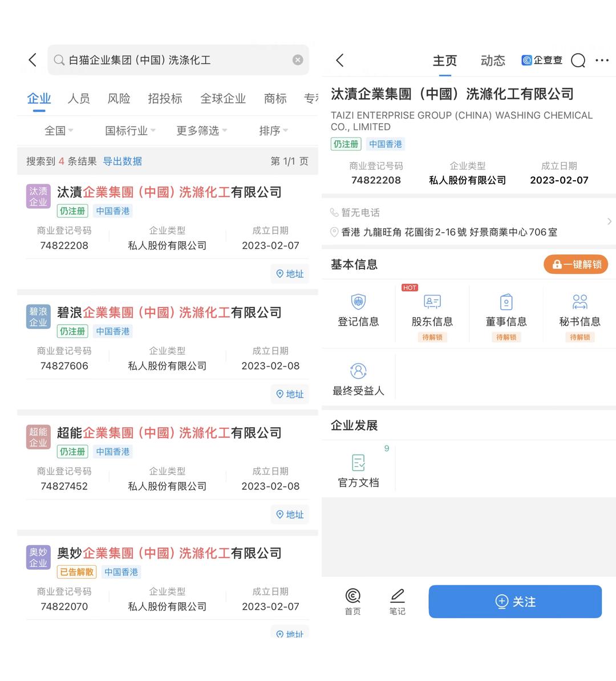The image size is (616, 681).
Task: View 最终受益人 beneficiary icon
Action: 358,372
